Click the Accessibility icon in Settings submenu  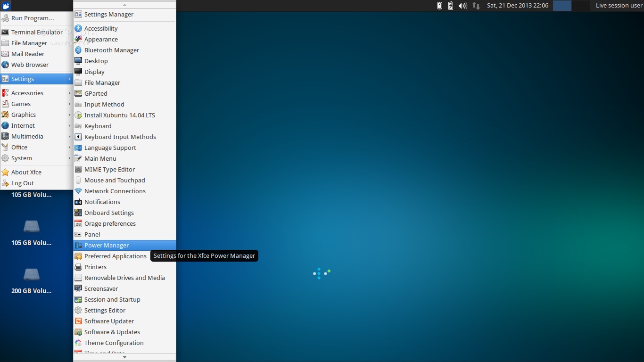click(78, 28)
